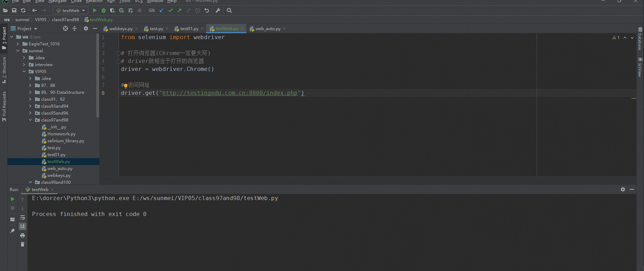This screenshot has width=644, height=271.
Task: Navigate back with the left arrow
Action: pos(34,10)
